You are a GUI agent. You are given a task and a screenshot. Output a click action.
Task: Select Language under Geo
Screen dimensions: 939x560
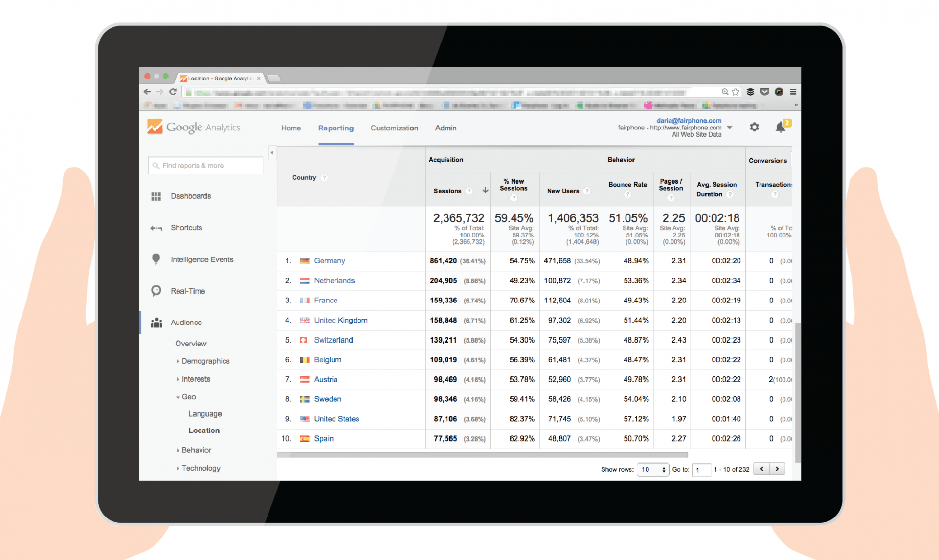coord(205,414)
